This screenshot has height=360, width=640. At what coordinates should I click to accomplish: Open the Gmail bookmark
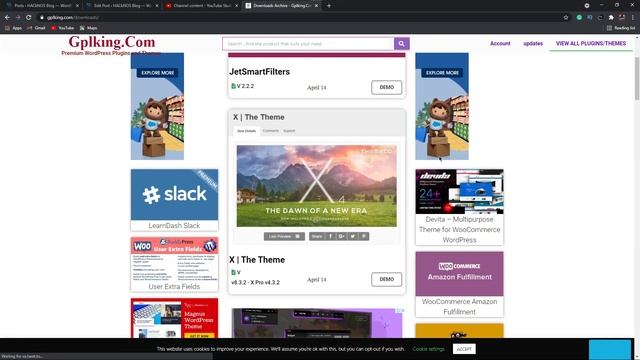point(36,28)
